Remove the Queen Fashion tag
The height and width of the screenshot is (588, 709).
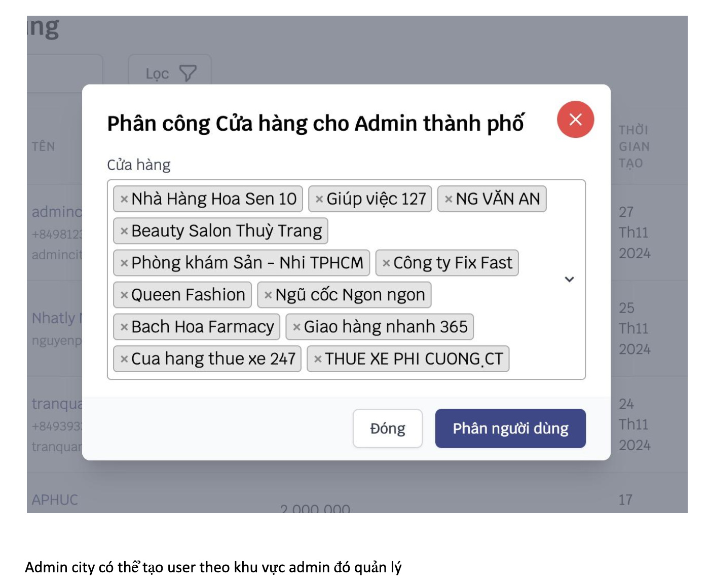124,295
